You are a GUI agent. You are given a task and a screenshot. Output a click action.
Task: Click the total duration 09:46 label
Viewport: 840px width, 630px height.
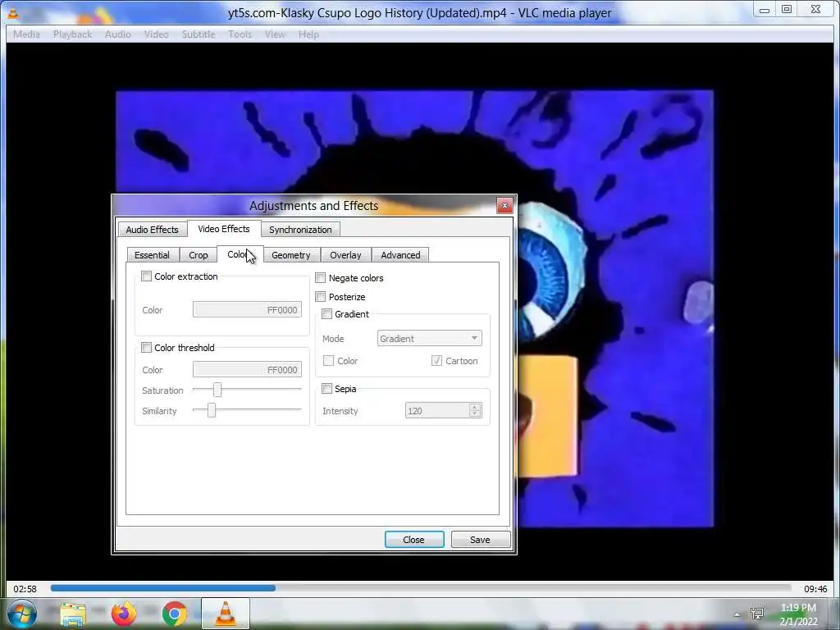[x=815, y=589]
